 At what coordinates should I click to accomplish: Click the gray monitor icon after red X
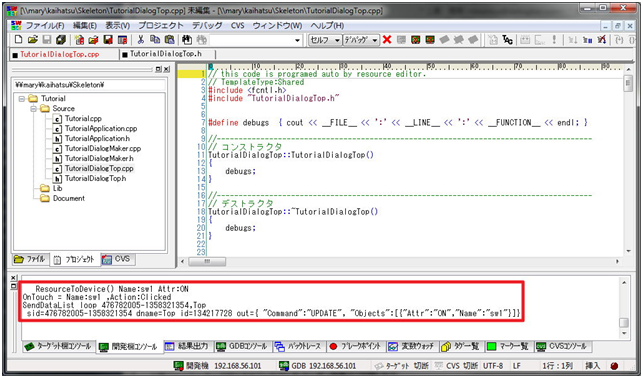(401, 40)
